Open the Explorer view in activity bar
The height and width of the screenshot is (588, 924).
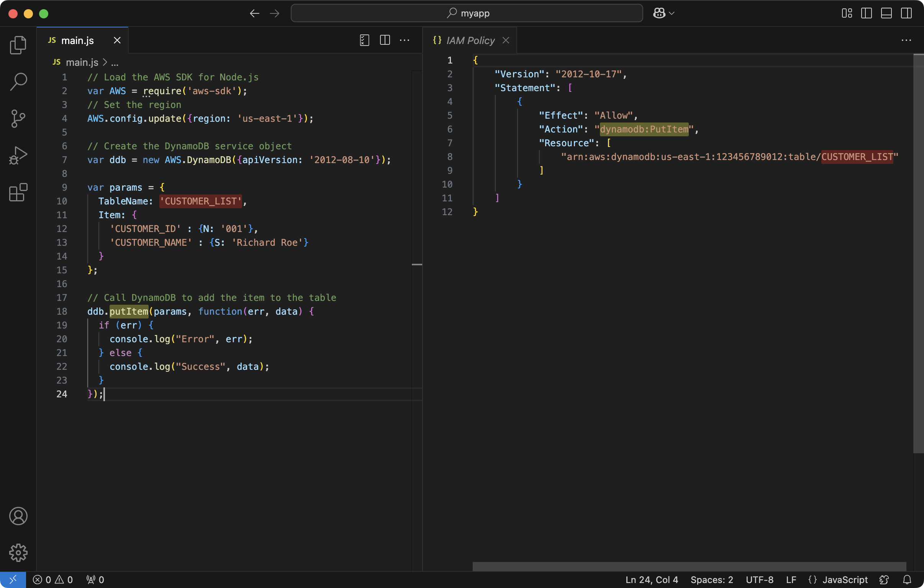18,45
